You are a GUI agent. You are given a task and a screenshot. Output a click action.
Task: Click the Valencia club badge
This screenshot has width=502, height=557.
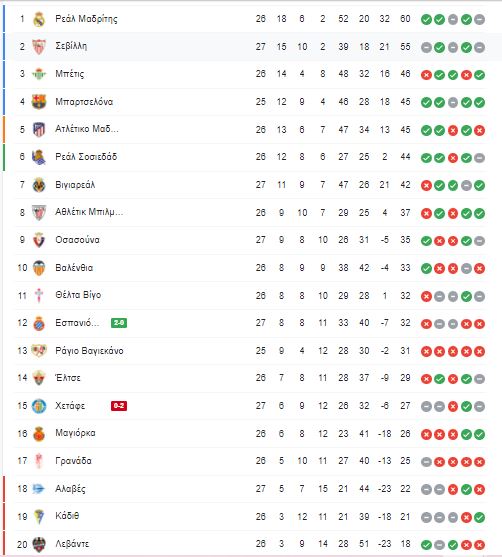(x=39, y=268)
